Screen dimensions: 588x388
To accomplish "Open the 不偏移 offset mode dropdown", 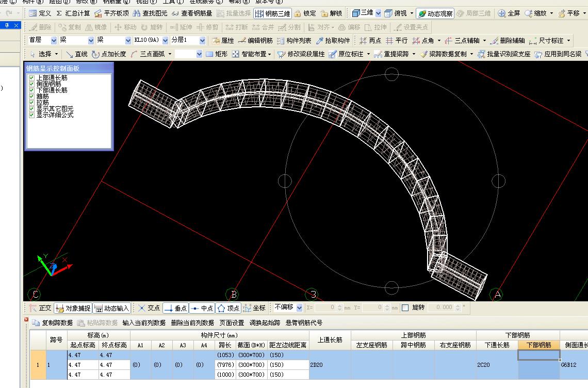I will click(299, 308).
